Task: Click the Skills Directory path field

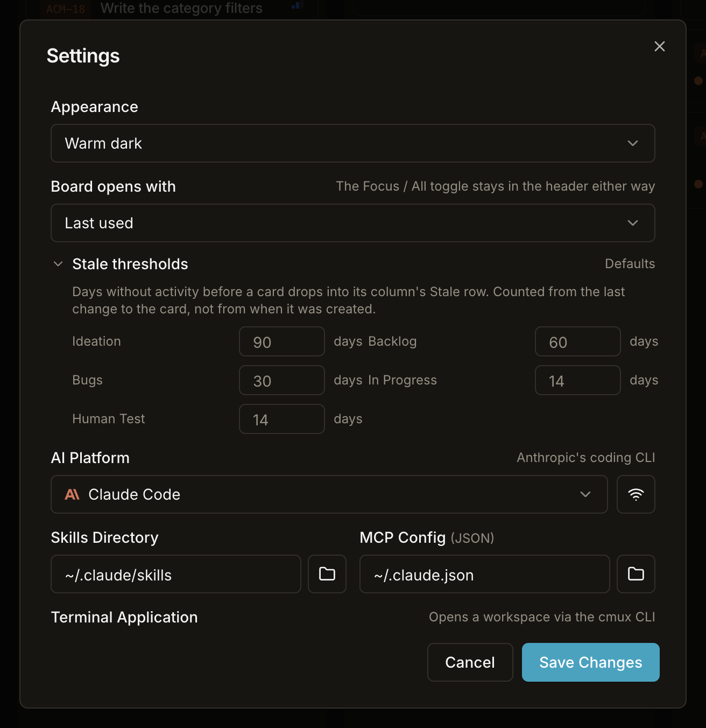Action: point(176,574)
